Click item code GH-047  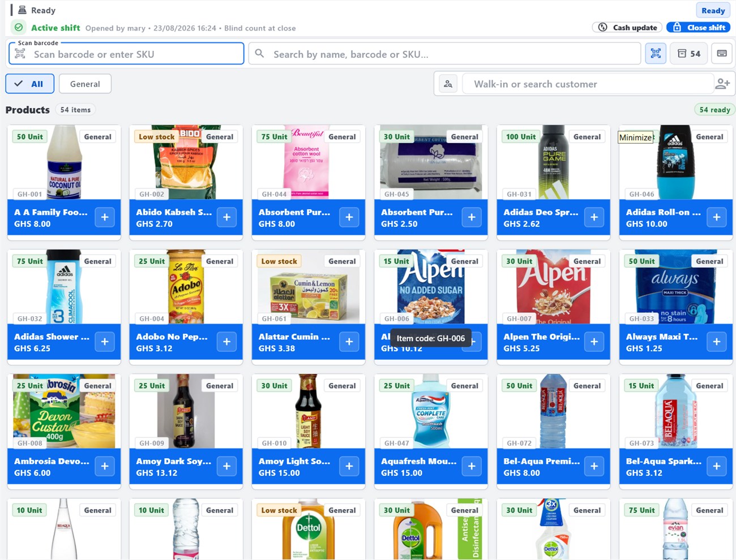[396, 443]
